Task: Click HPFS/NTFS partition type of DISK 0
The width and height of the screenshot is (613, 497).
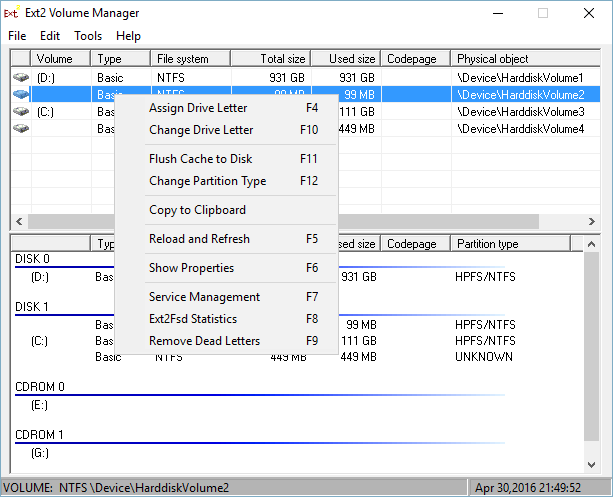Action: (x=485, y=277)
